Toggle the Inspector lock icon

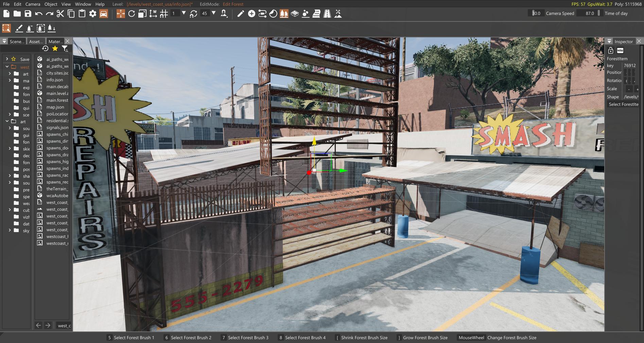point(610,50)
